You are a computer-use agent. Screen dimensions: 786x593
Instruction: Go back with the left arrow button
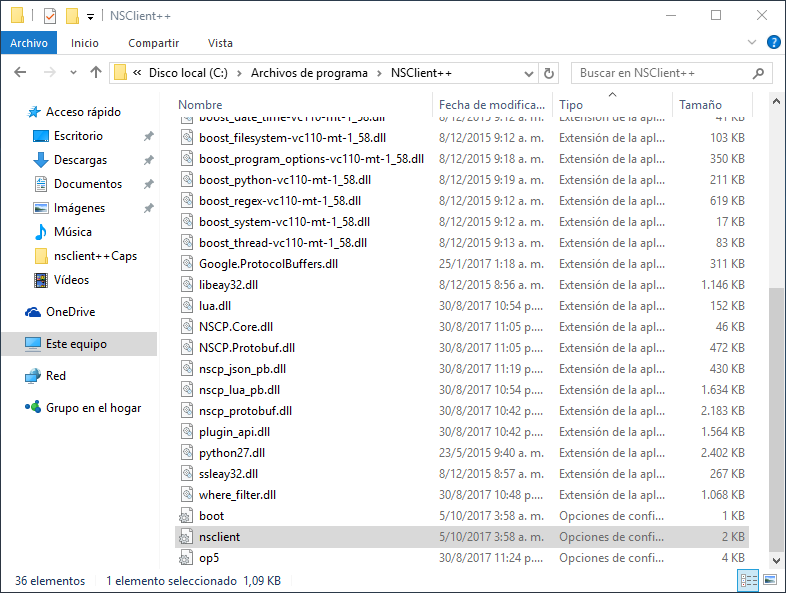pos(20,73)
